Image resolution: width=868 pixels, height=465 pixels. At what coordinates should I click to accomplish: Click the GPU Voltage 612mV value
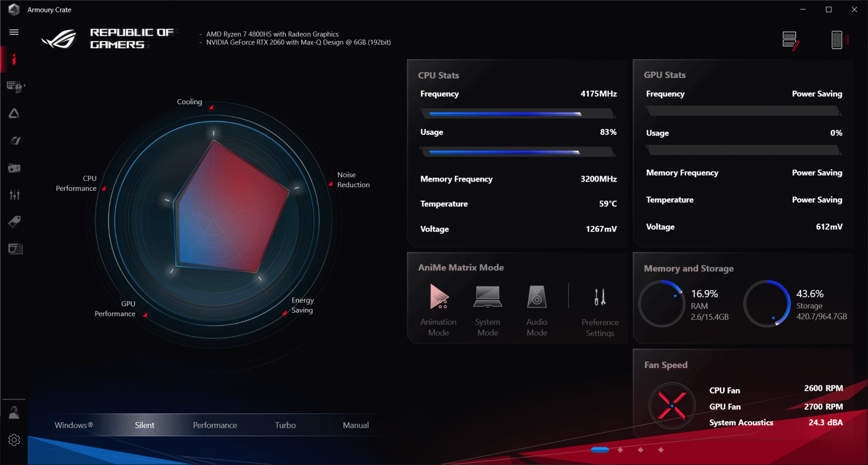[x=829, y=227]
